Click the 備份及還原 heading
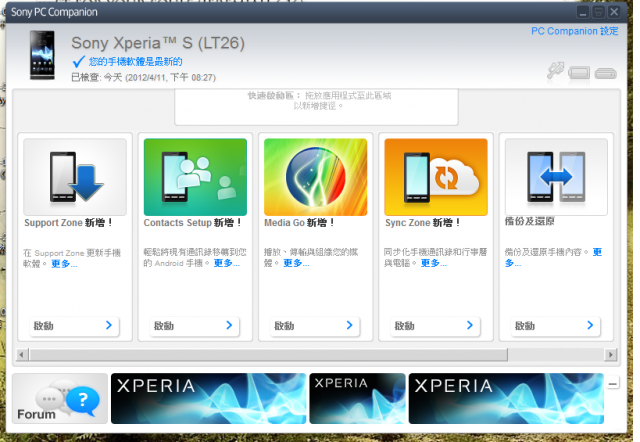This screenshot has height=442, width=640. point(529,222)
